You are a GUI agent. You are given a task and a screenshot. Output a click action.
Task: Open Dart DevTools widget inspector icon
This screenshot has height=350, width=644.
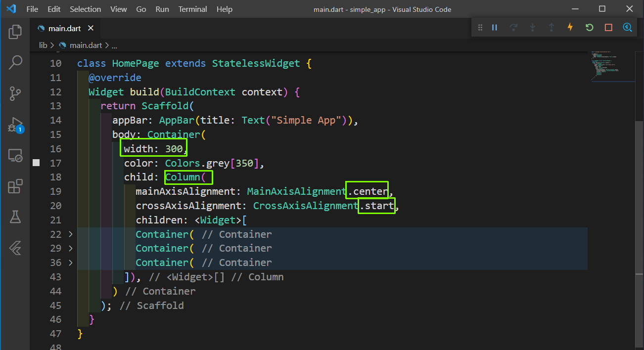click(627, 28)
